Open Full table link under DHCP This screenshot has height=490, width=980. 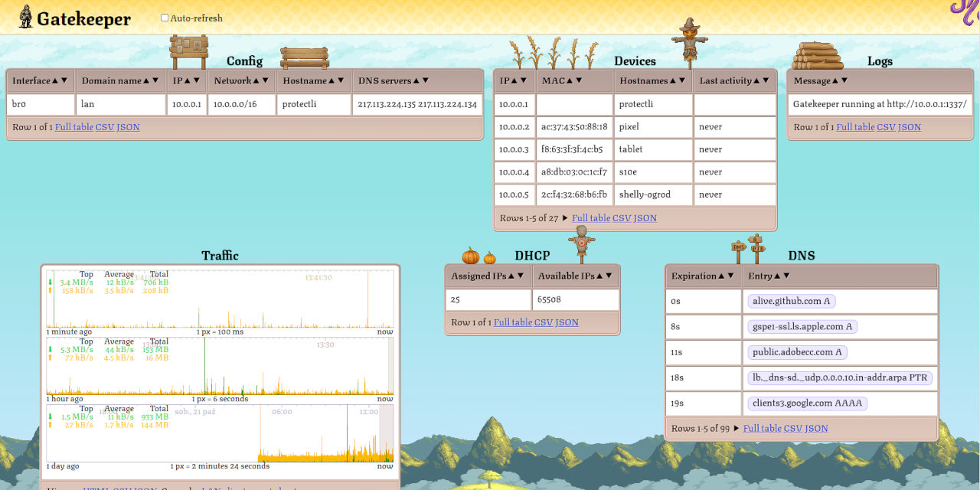point(513,322)
